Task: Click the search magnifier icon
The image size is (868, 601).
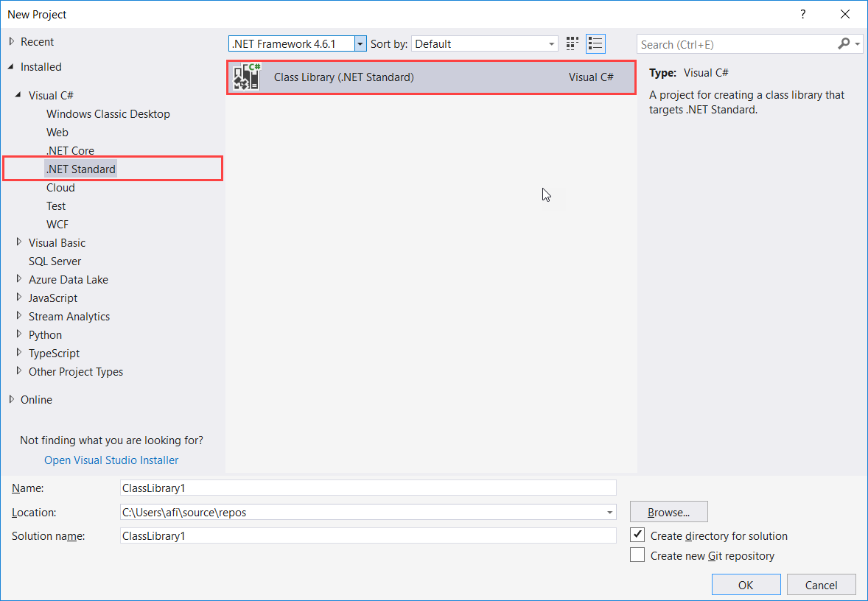Action: (844, 43)
